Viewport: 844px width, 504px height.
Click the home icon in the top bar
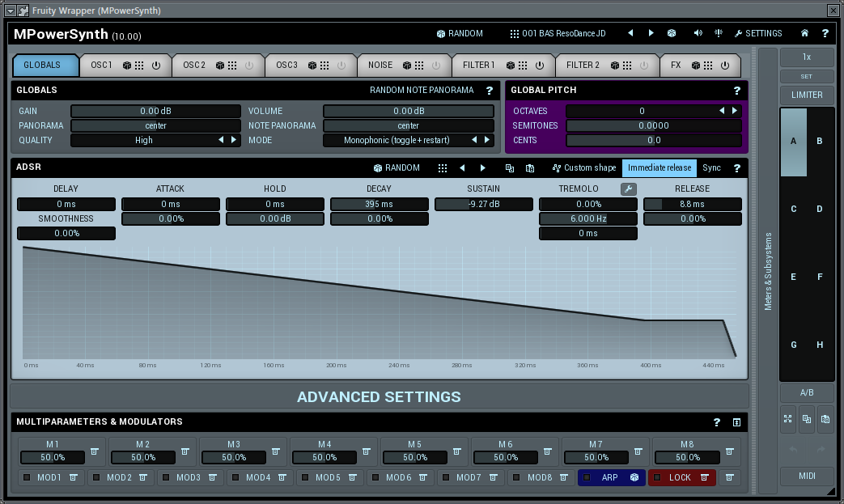point(804,34)
